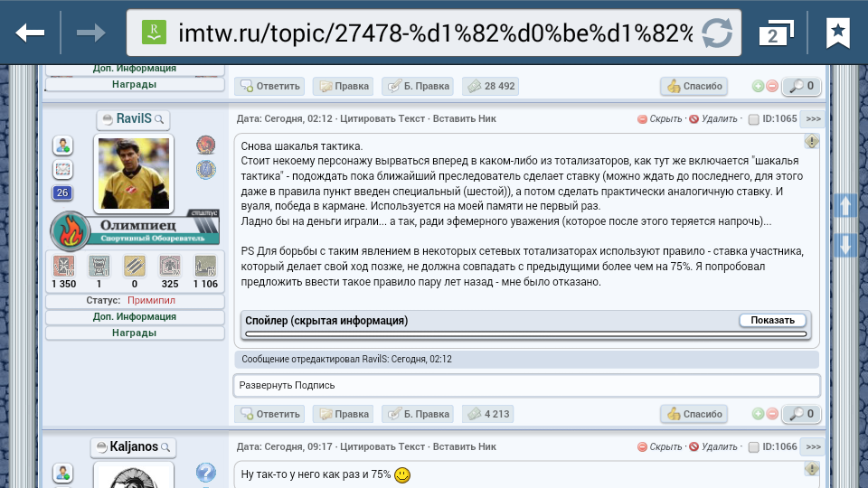Screen dimensions: 868x488
Task: Click Правка on top post
Action: (x=344, y=86)
